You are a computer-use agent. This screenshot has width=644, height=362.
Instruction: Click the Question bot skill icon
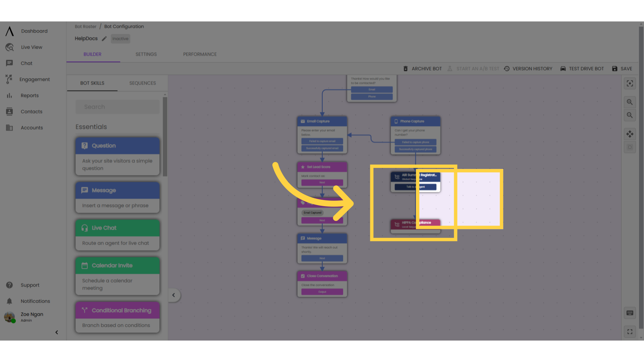point(85,145)
